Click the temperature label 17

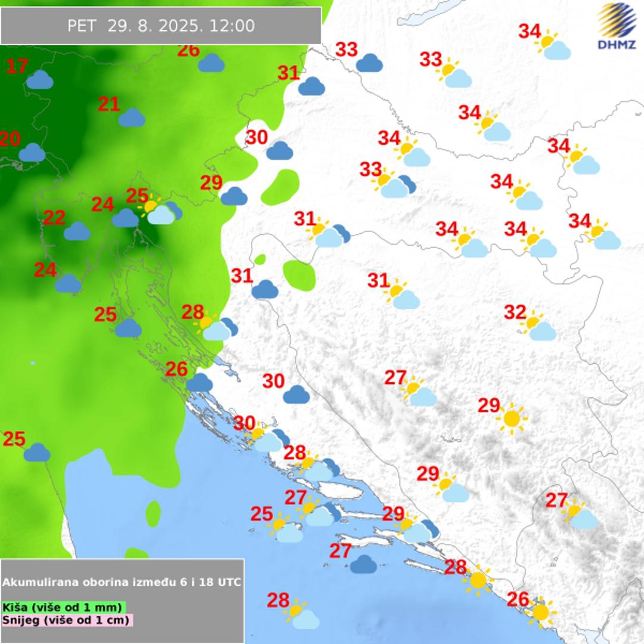coord(17,66)
